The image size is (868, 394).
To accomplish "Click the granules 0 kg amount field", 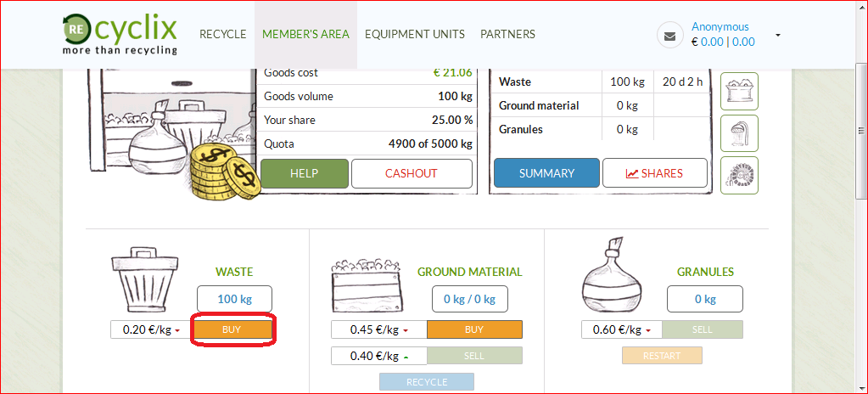I will (x=705, y=299).
